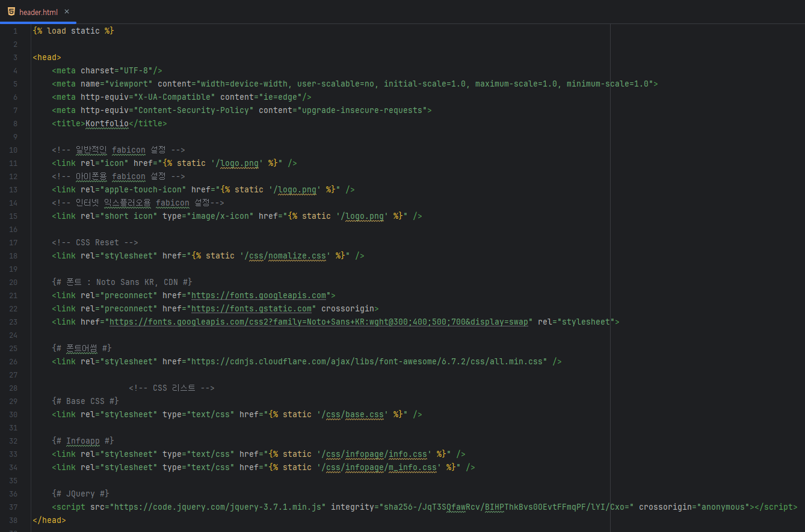Viewport: 805px width, 532px height.
Task: Click the 'JQuery' comment on line 36
Action: [81, 494]
